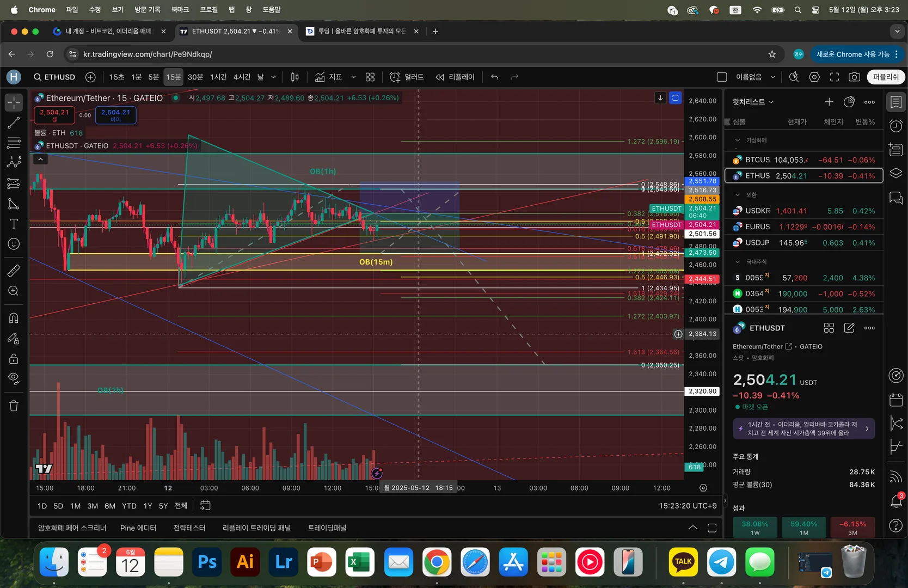Click the 퍼블리쉬 publish button
Viewport: 908px width, 588px height.
pos(886,77)
